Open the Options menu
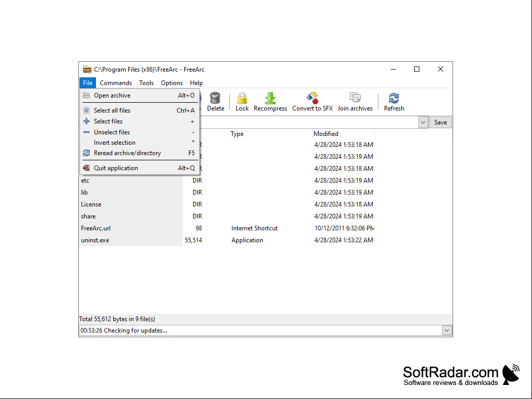 coord(172,83)
